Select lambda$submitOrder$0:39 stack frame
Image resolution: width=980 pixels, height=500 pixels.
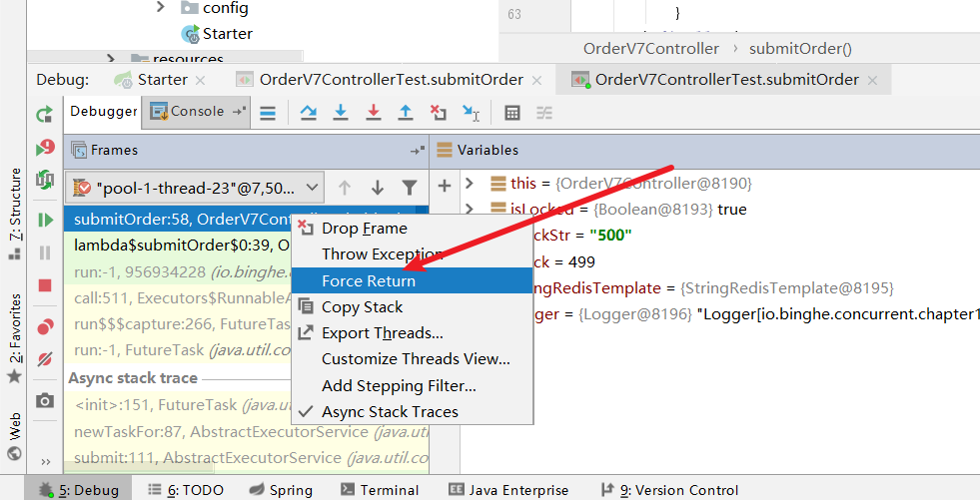point(180,246)
